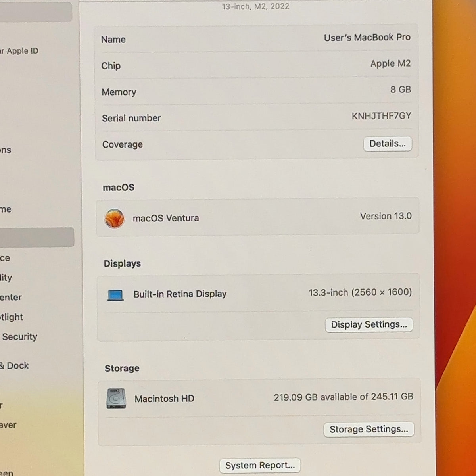Select the sidebar item ending in 'aver'
Viewport: 476px width, 476px height.
[x=8, y=425]
